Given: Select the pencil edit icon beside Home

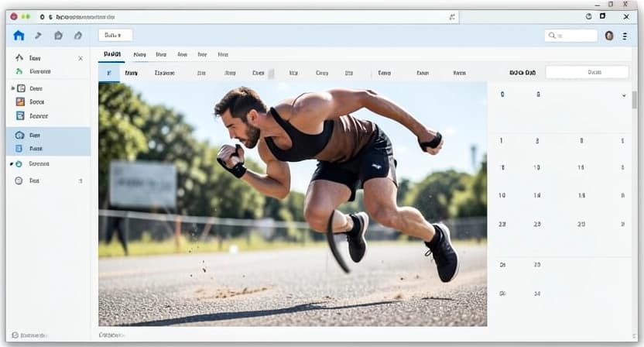Looking at the screenshot, I should (38, 36).
